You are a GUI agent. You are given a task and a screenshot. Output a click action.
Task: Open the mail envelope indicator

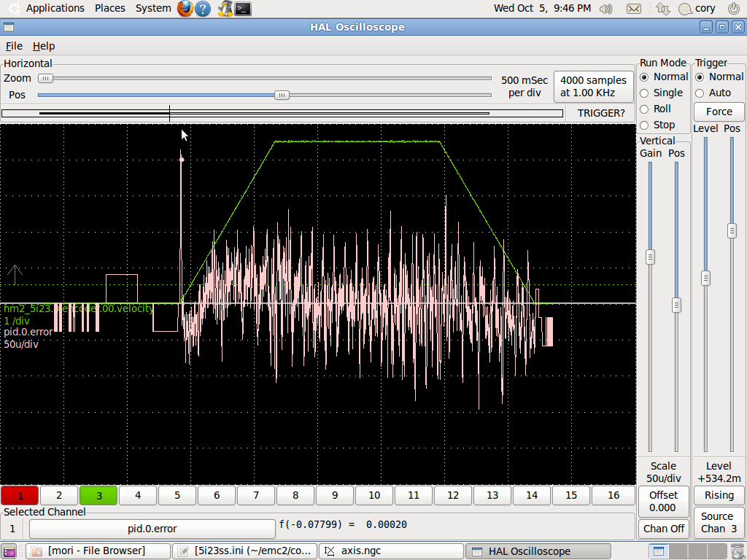634,9
